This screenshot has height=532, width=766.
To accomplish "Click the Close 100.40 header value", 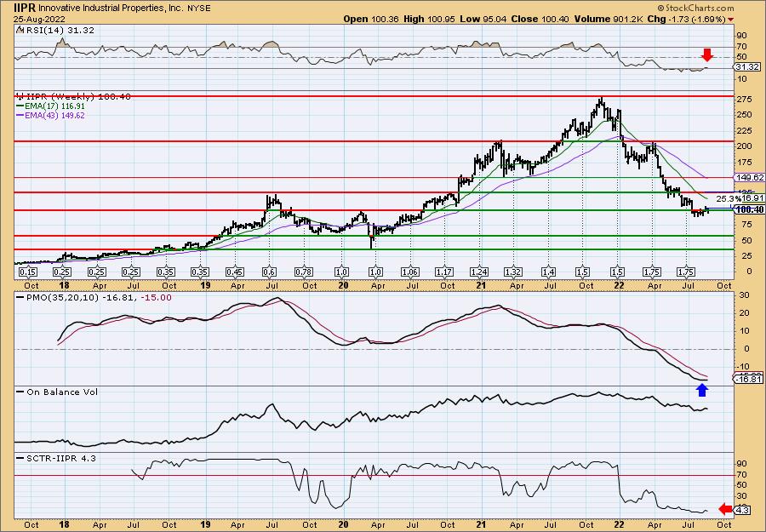I will (x=538, y=19).
